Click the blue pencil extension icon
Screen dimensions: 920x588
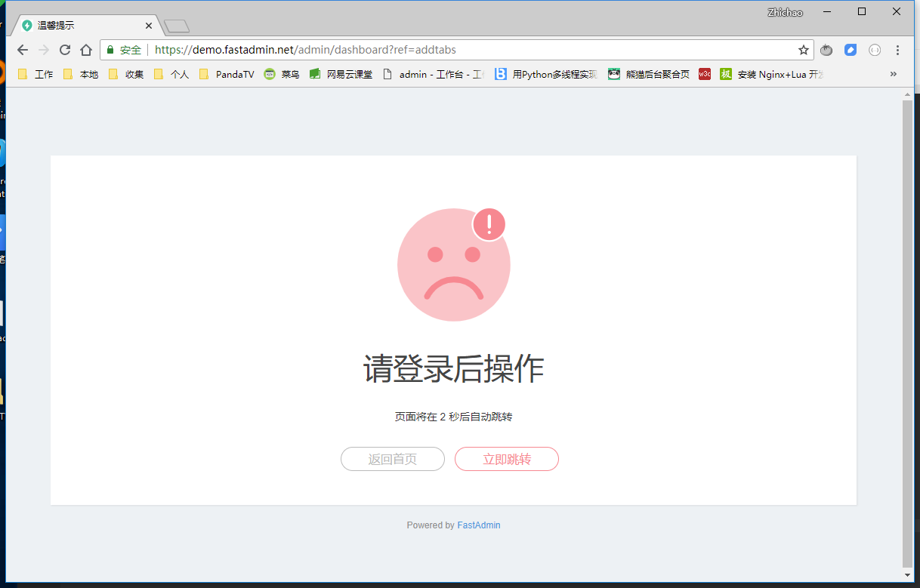tap(851, 50)
